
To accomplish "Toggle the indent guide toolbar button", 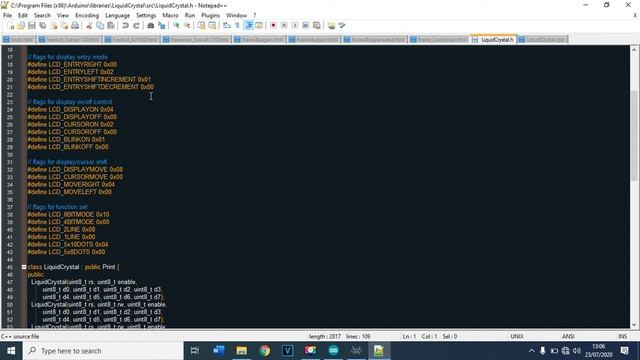I will coord(248,25).
